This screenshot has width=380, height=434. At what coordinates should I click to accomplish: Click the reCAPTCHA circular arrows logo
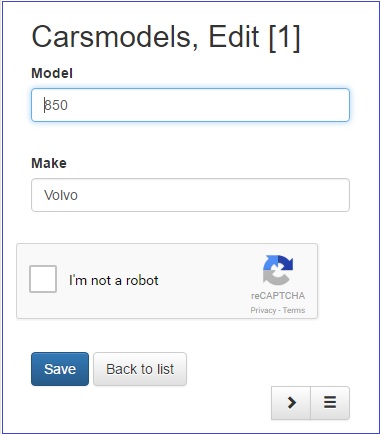278,270
